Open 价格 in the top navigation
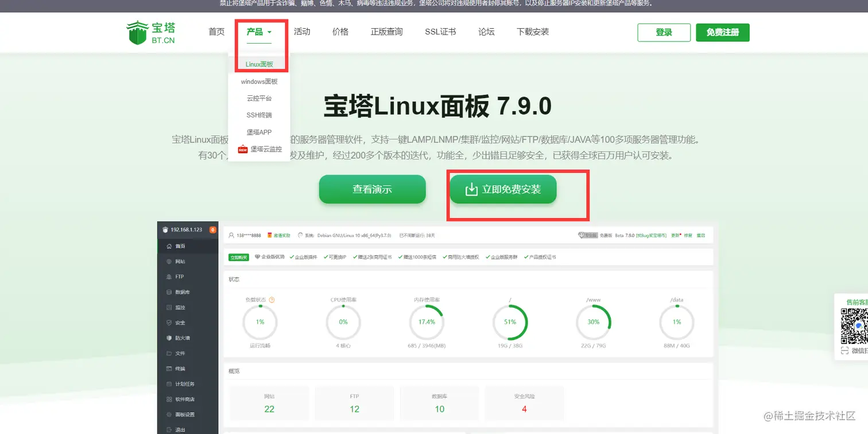This screenshot has height=434, width=868. point(340,32)
